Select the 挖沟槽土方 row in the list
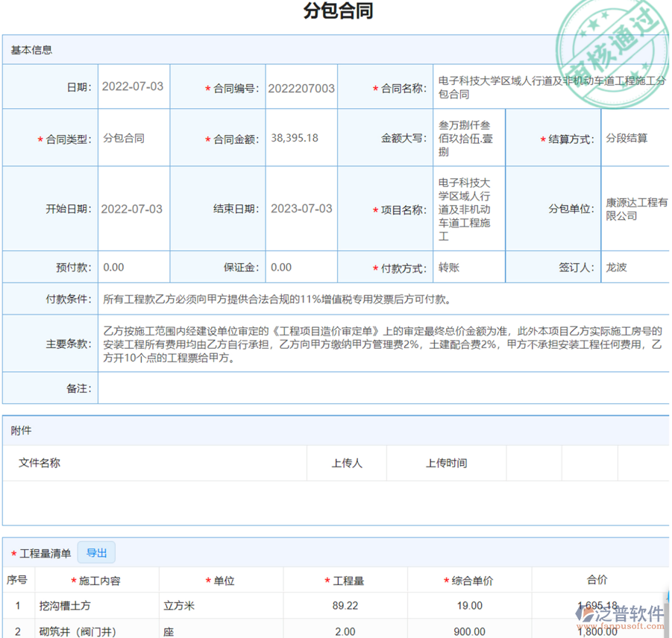 (x=67, y=605)
